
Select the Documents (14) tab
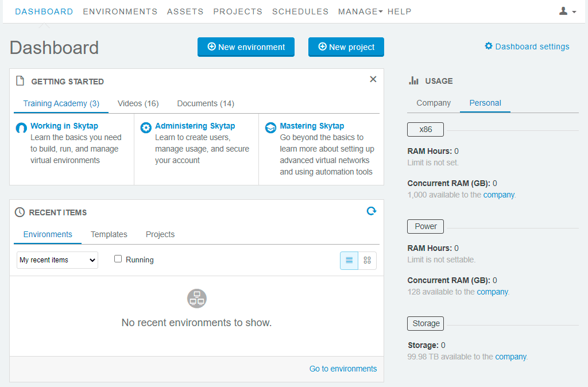206,103
